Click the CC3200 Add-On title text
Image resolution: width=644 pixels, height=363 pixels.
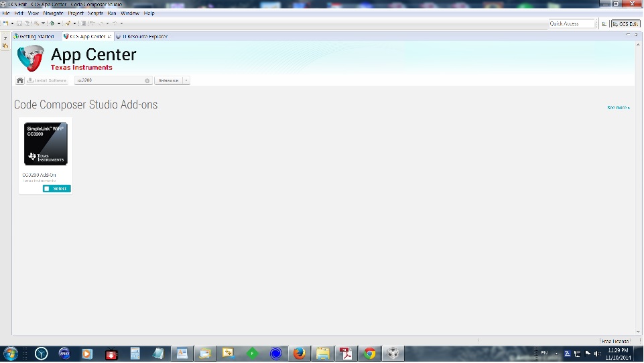point(39,175)
